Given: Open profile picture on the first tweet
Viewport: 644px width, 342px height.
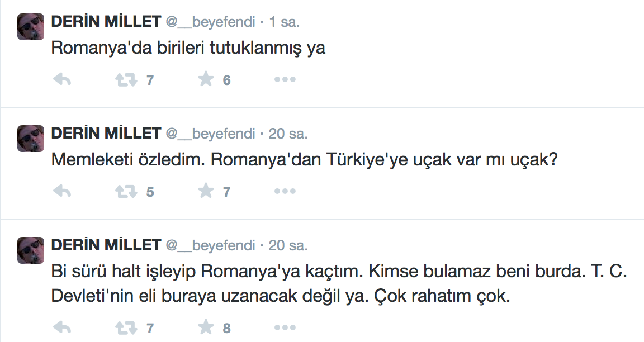Looking at the screenshot, I should (x=31, y=26).
